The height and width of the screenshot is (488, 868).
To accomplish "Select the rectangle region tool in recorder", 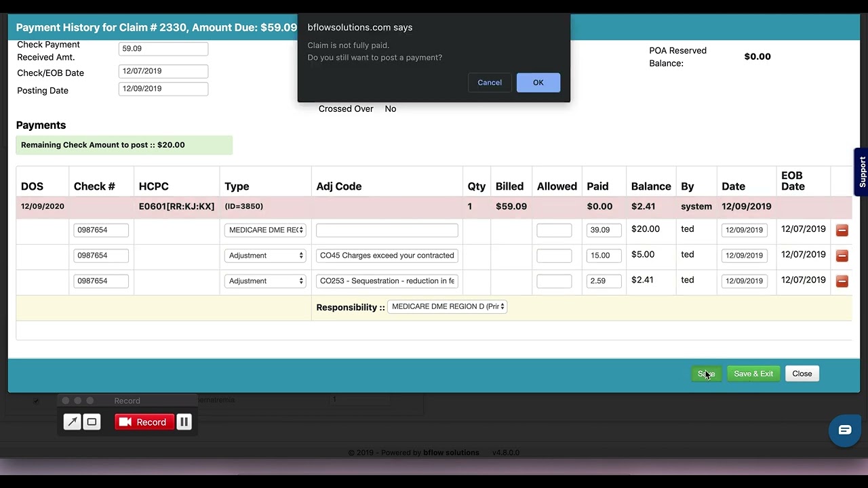I will click(x=92, y=422).
